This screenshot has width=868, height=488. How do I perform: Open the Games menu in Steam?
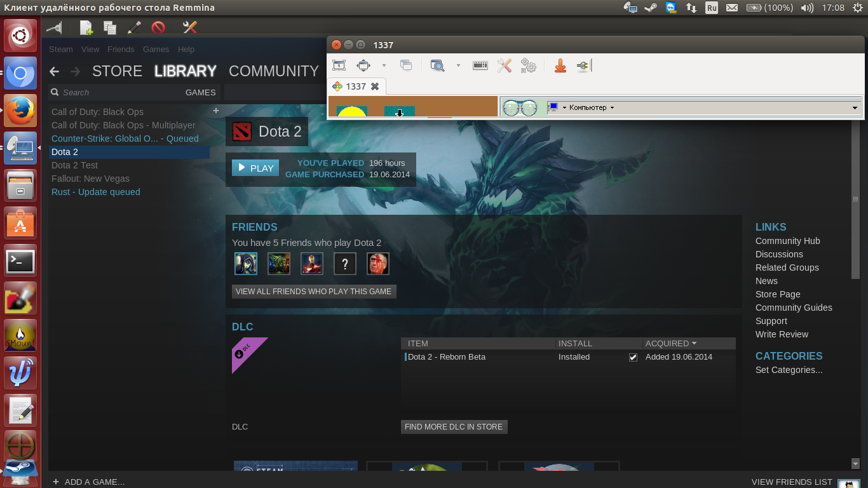click(156, 49)
